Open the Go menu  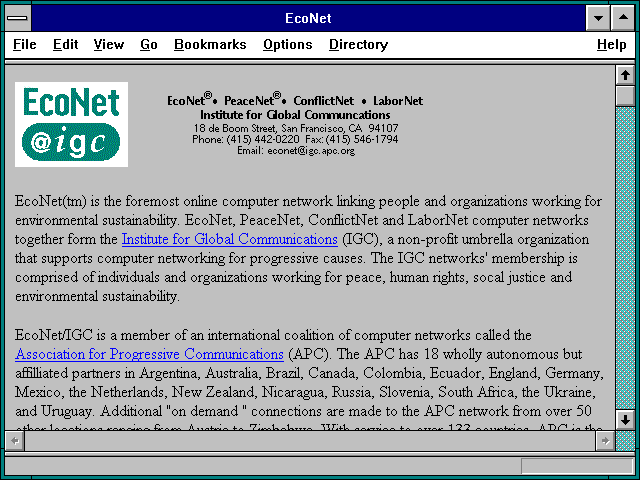[x=149, y=44]
